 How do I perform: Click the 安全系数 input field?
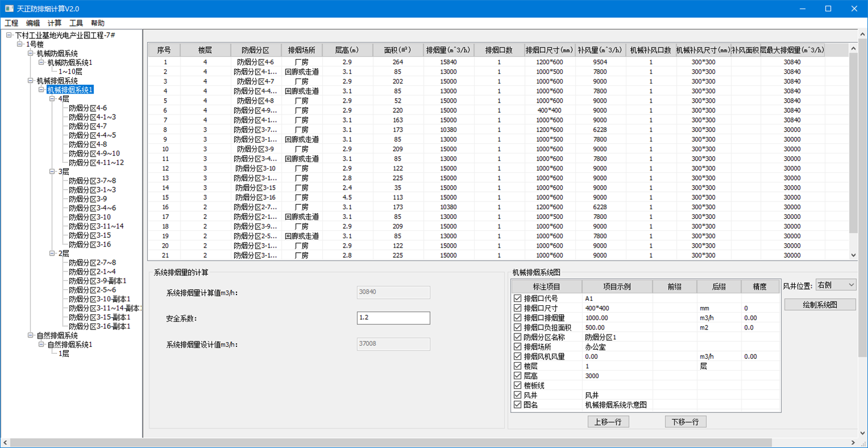[393, 318]
